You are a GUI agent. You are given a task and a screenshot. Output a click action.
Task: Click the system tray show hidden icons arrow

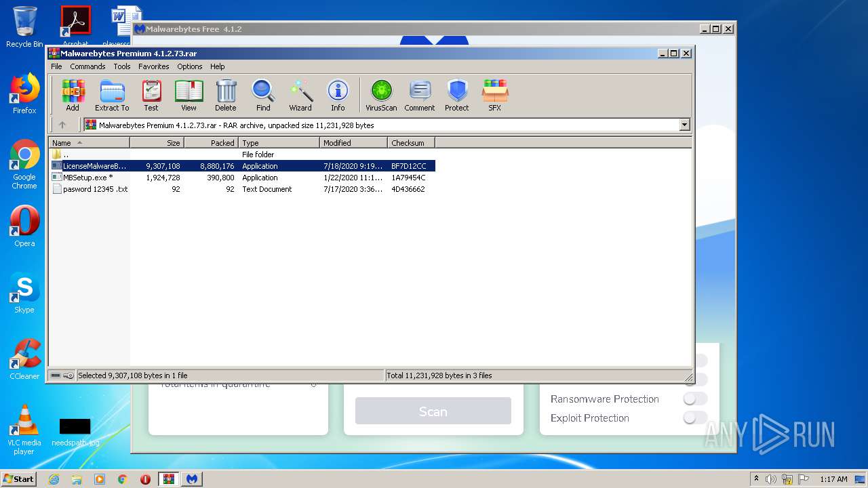pos(756,479)
